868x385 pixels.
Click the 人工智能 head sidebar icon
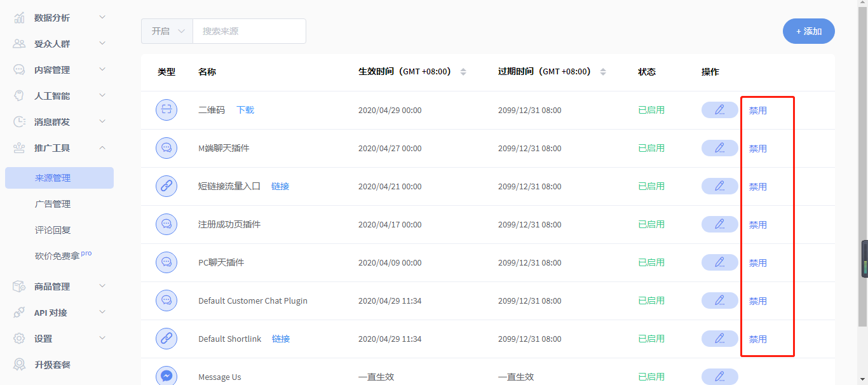click(19, 96)
